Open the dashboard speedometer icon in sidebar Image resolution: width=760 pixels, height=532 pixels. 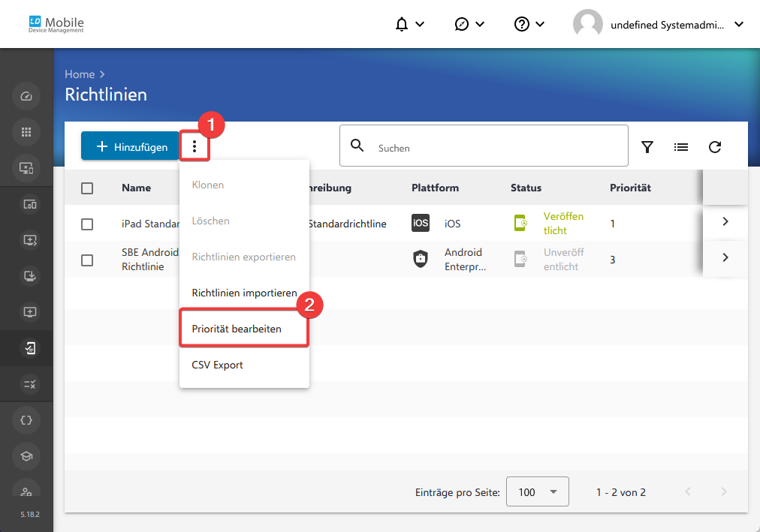pos(26,96)
